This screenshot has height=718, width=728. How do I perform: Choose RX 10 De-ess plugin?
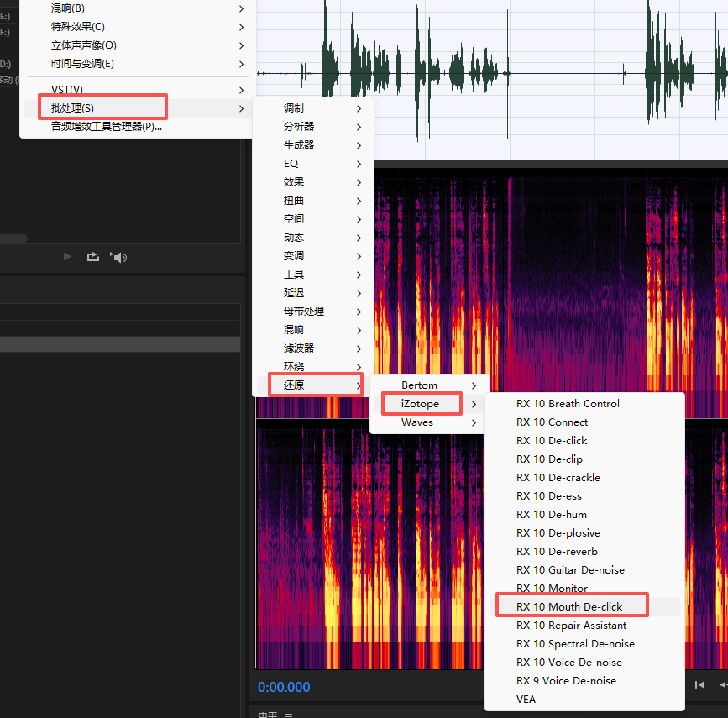pos(584,496)
